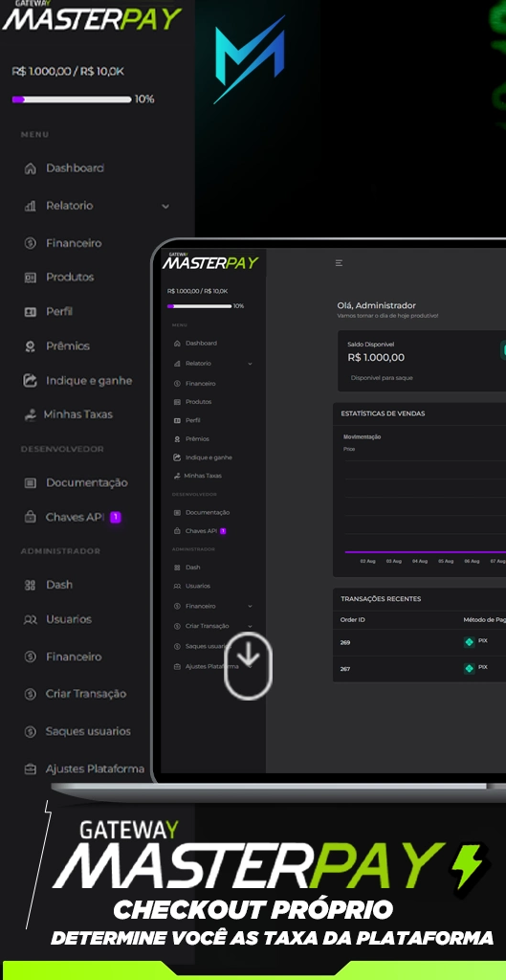
Task: Select Produtos icon in the enlarged sidebar
Action: pos(30,278)
